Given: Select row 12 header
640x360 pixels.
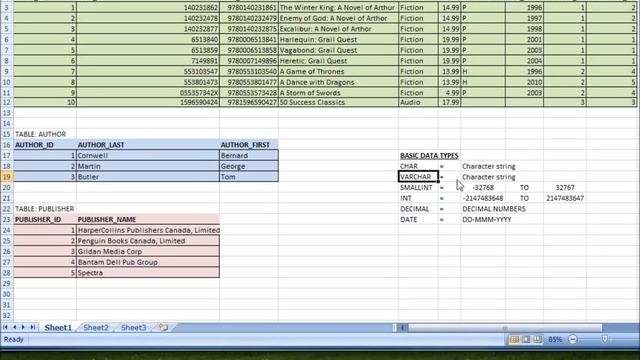Looking at the screenshot, I should [7, 102].
